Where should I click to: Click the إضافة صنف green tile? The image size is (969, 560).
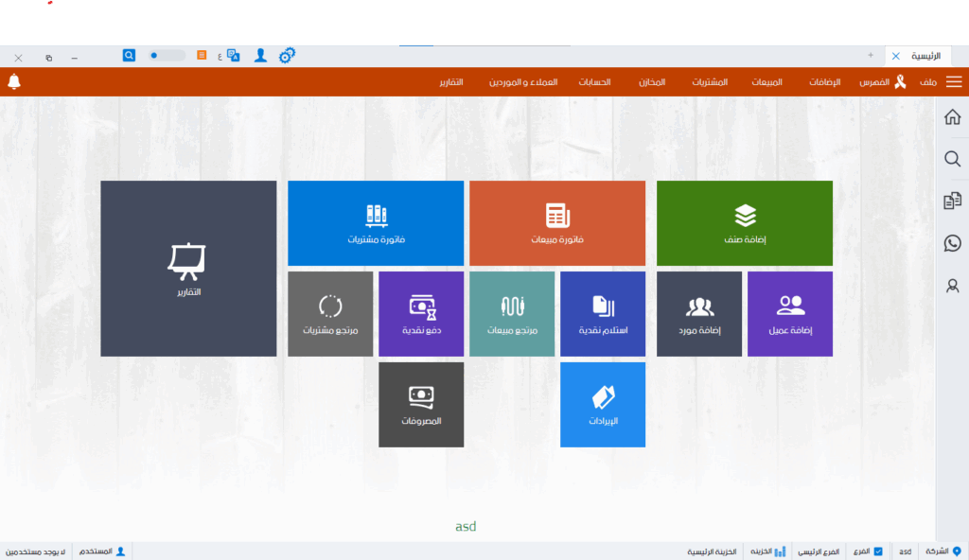pyautogui.click(x=745, y=223)
